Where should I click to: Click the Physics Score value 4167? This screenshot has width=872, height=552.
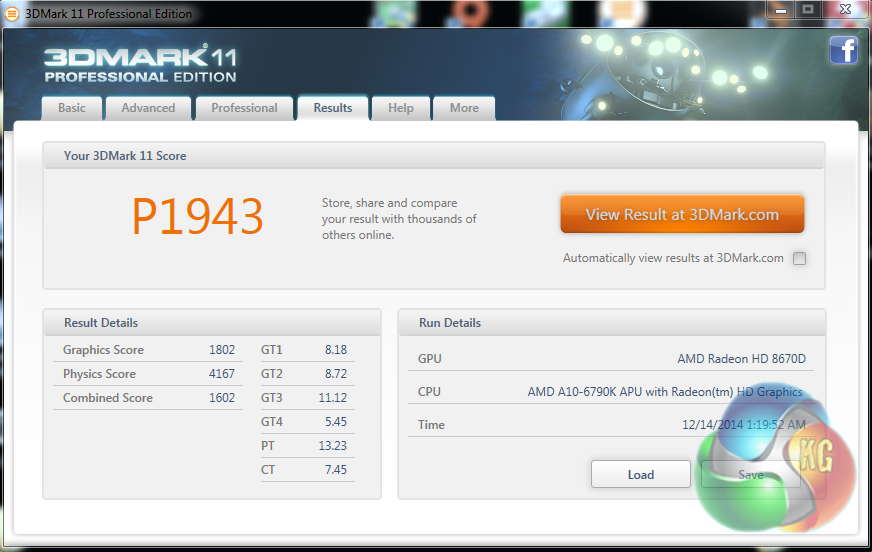[x=222, y=374]
